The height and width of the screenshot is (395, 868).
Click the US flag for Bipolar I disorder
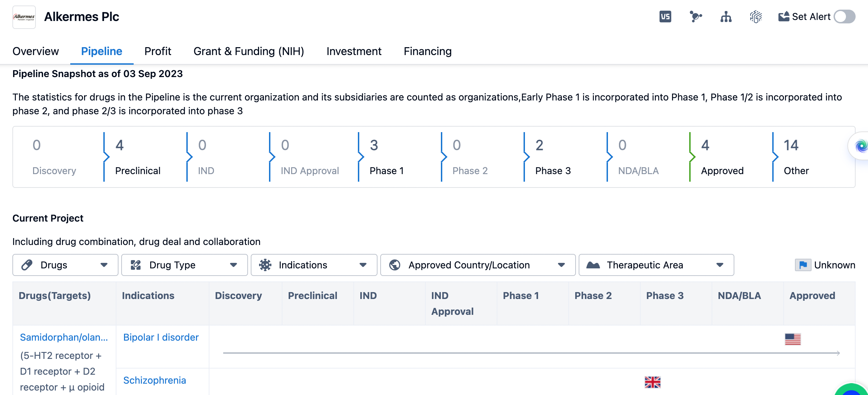point(793,339)
